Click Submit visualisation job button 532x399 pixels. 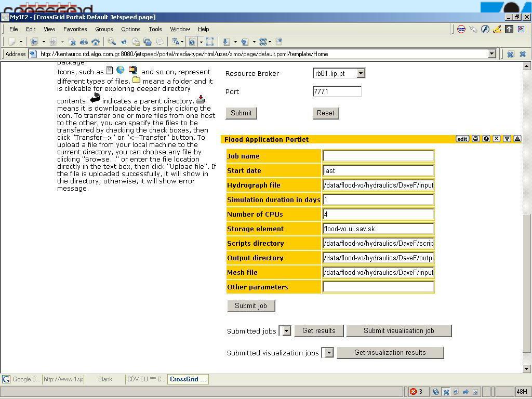398,330
